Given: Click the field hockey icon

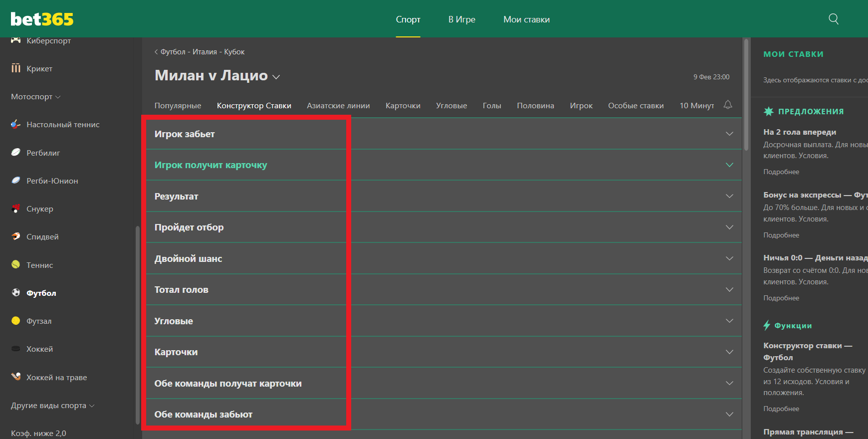Looking at the screenshot, I should [x=16, y=377].
